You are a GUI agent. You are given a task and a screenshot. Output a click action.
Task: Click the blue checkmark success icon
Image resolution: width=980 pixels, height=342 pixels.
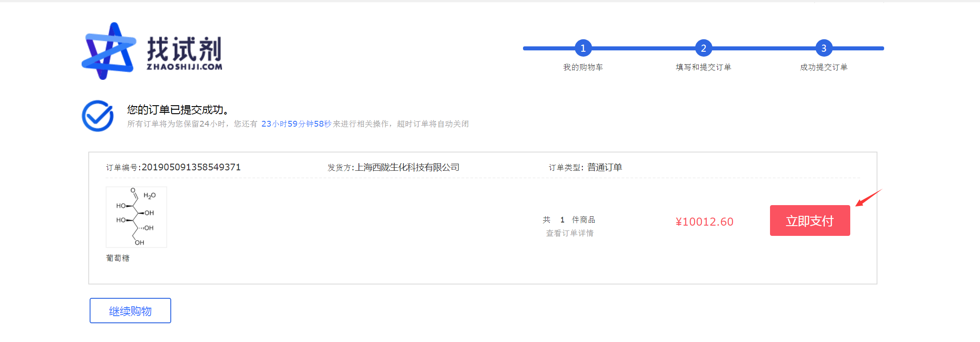click(x=98, y=116)
